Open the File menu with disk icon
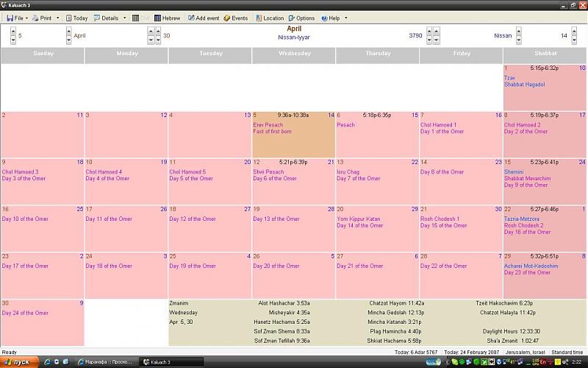Image resolution: width=588 pixels, height=368 pixels. tap(15, 18)
